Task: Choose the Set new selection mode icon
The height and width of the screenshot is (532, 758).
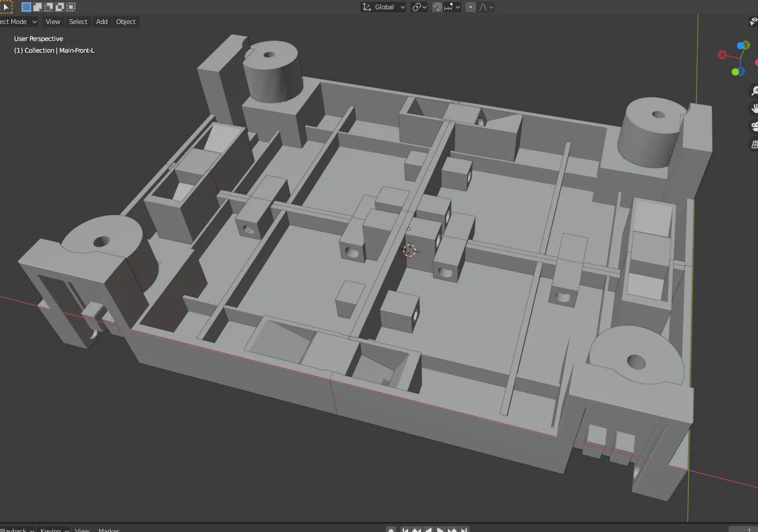Action: (x=26, y=7)
